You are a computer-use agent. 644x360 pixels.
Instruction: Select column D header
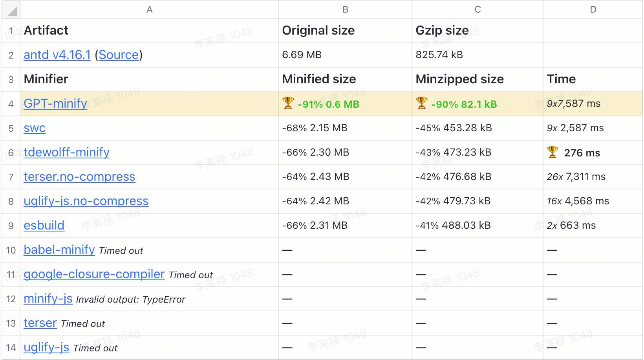593,9
